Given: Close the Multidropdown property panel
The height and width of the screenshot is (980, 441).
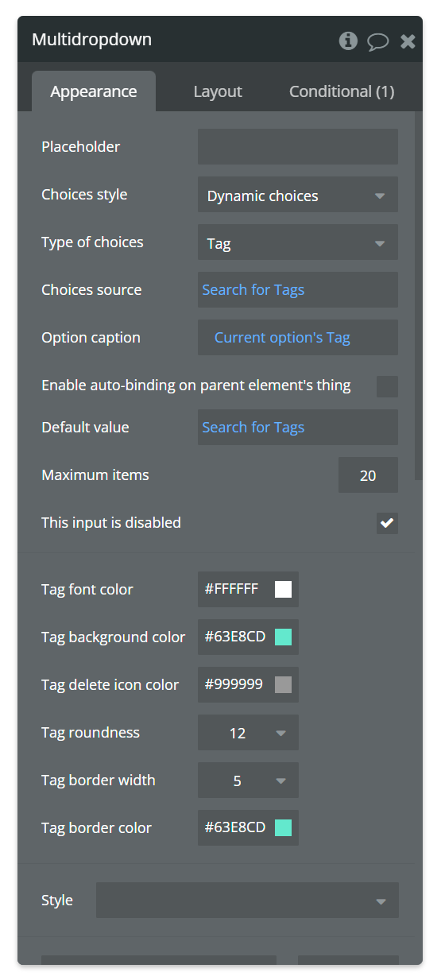Looking at the screenshot, I should tap(408, 41).
